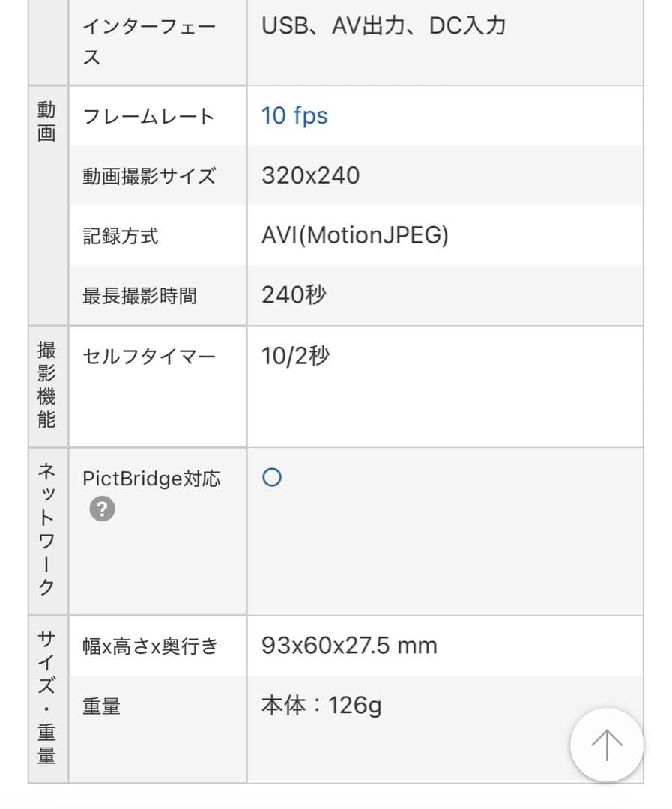The image size is (672, 809).
Task: Click the セルフタイマー label
Action: click(148, 356)
